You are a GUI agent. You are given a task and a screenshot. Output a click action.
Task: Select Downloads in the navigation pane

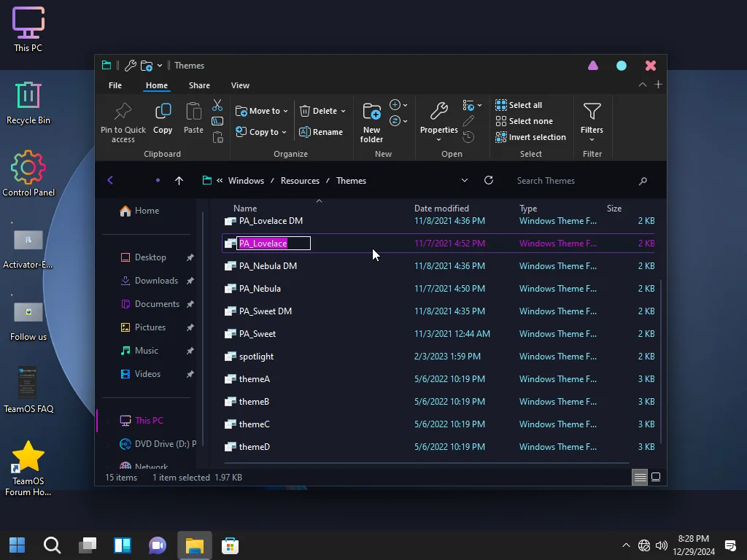(156, 281)
